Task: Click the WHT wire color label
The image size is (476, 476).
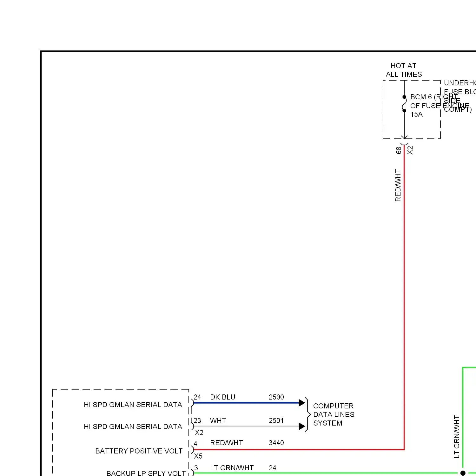Action: (218, 421)
